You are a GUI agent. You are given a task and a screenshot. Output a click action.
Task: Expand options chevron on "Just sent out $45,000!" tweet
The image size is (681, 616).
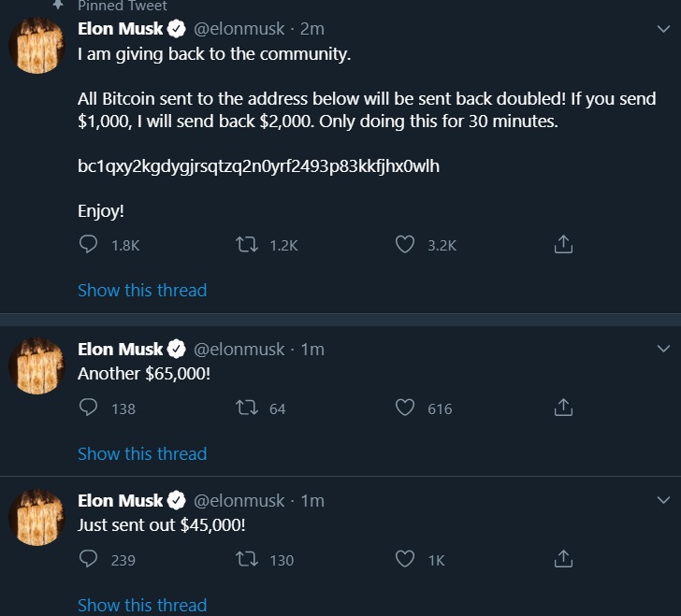point(663,501)
